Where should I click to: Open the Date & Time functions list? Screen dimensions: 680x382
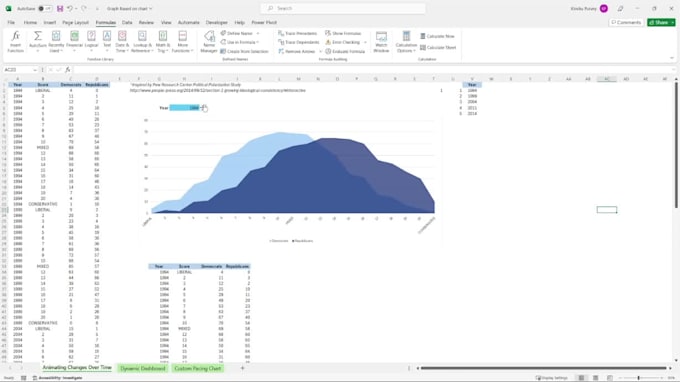122,42
